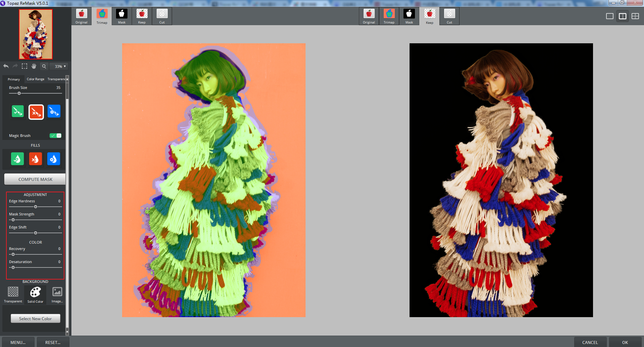Switch left view to Keep
Screen dimensions: 644x347
[142, 16]
